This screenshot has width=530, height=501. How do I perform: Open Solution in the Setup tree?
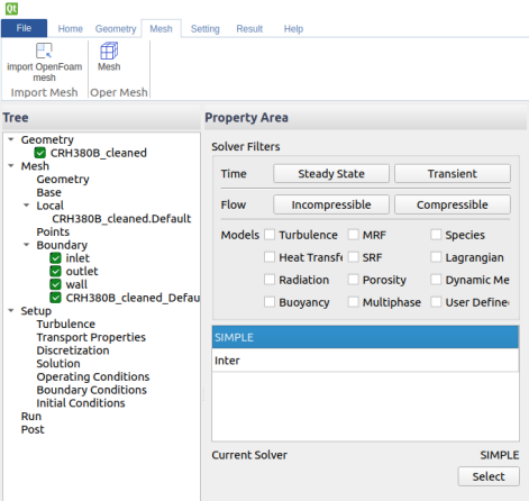point(58,364)
